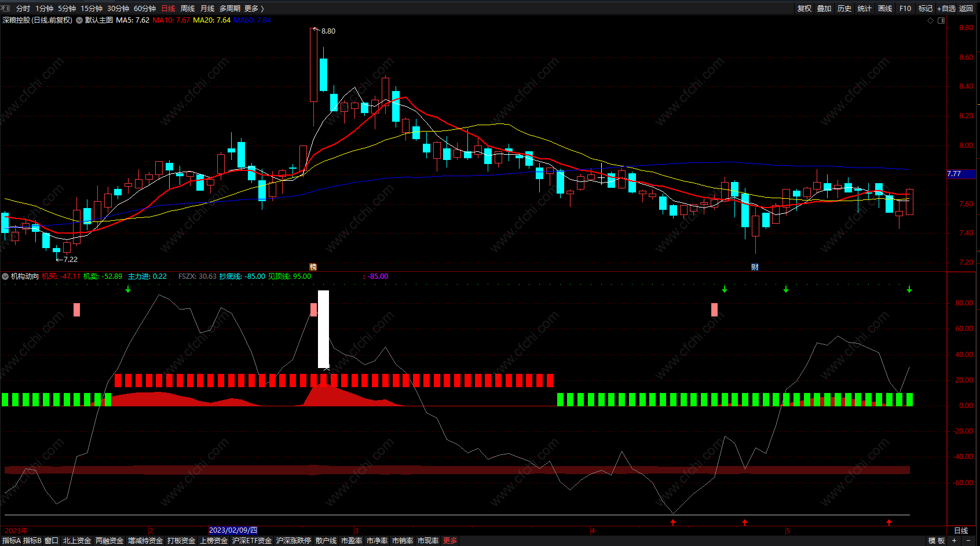Switch to 5分钟 period
The height and width of the screenshot is (546, 980).
(x=67, y=8)
